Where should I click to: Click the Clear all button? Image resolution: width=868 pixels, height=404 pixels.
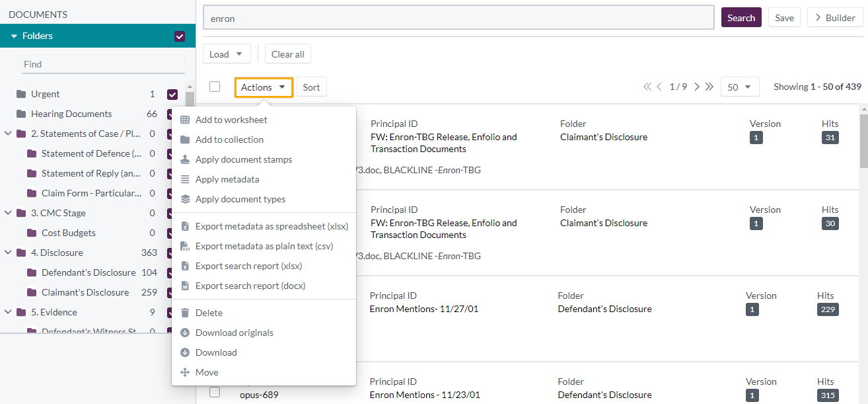click(288, 54)
